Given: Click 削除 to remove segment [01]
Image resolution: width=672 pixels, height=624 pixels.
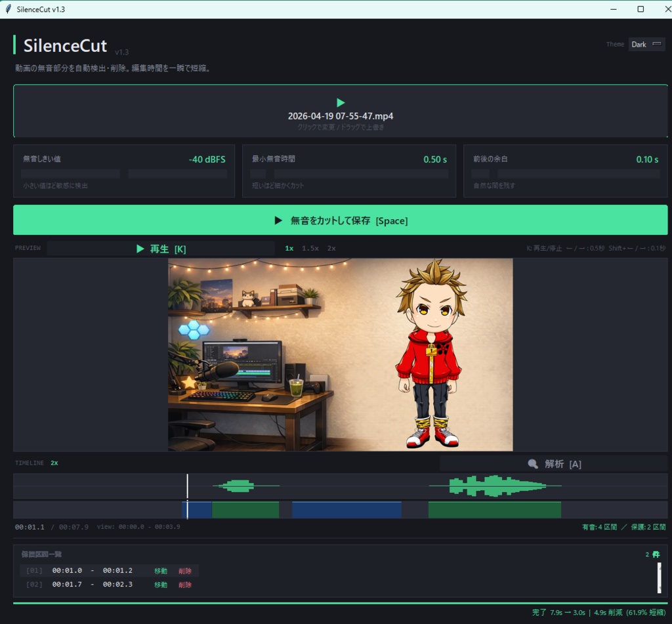Looking at the screenshot, I should [x=186, y=571].
